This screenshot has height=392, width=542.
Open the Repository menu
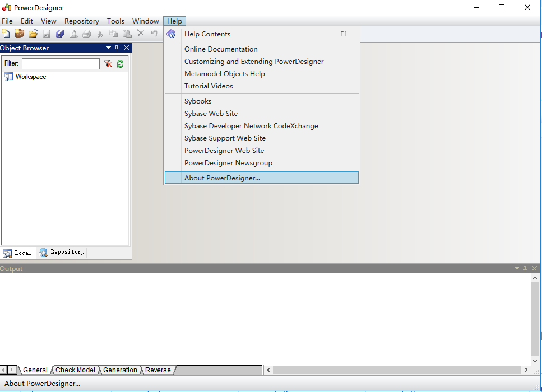[x=82, y=21]
